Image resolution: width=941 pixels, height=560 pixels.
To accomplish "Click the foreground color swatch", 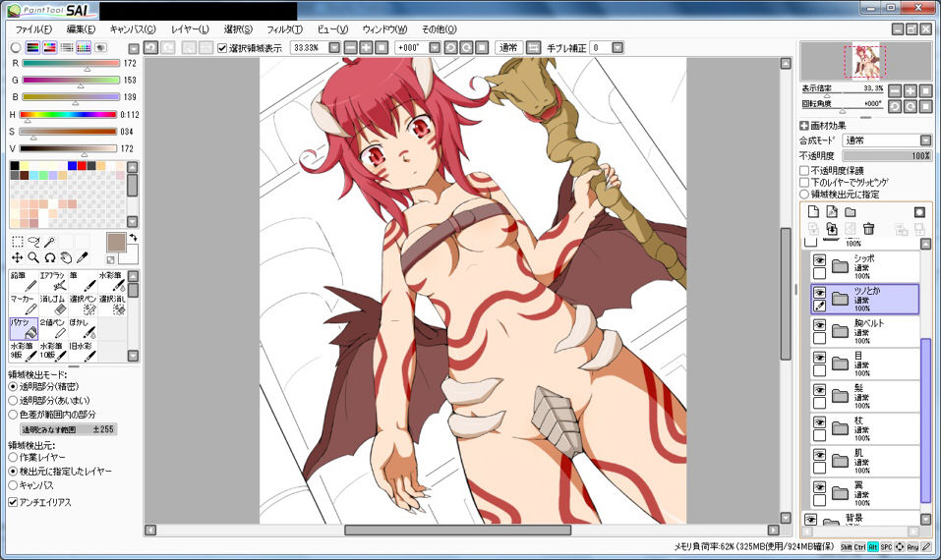I will (x=115, y=243).
